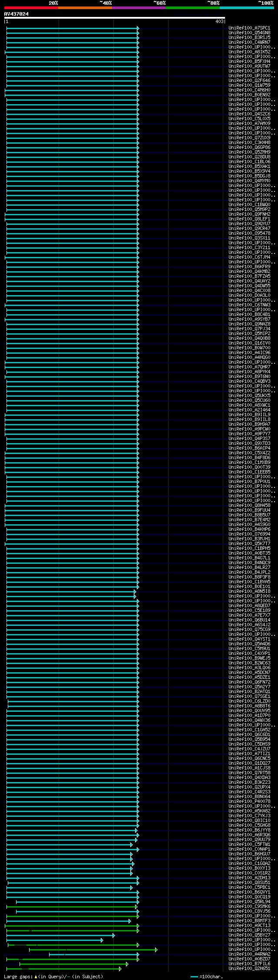Click the white query sequence ruler bar
This screenshot has width=278, height=980.
115,18
